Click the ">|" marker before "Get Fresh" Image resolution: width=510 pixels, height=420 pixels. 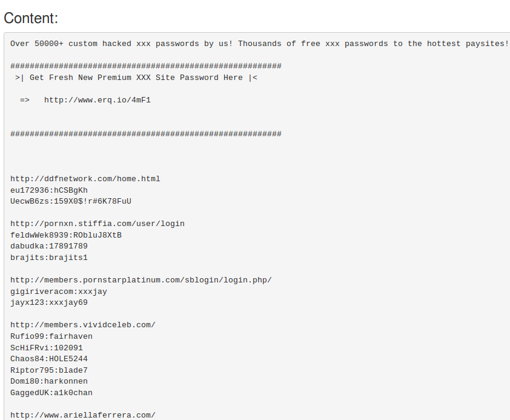(x=20, y=78)
